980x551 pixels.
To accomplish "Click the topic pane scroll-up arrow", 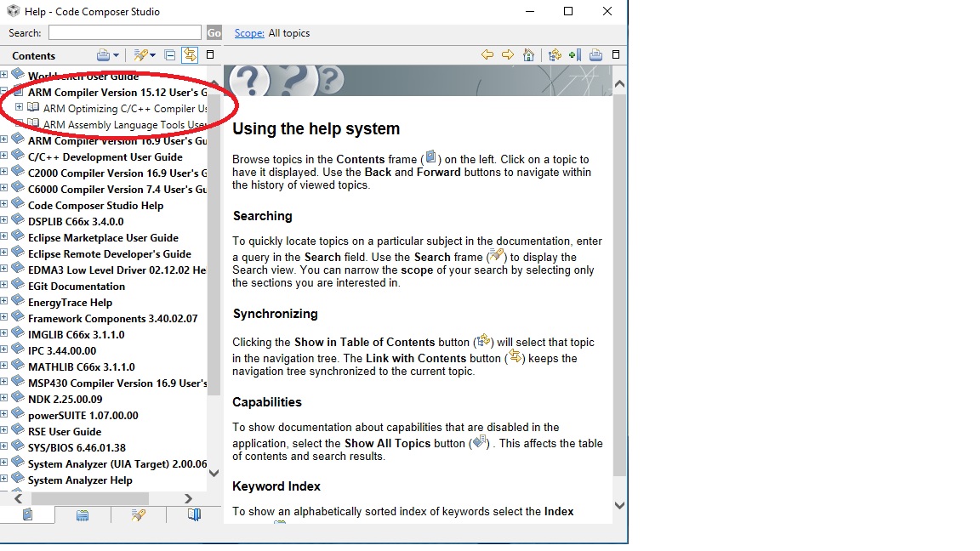I will [x=619, y=83].
